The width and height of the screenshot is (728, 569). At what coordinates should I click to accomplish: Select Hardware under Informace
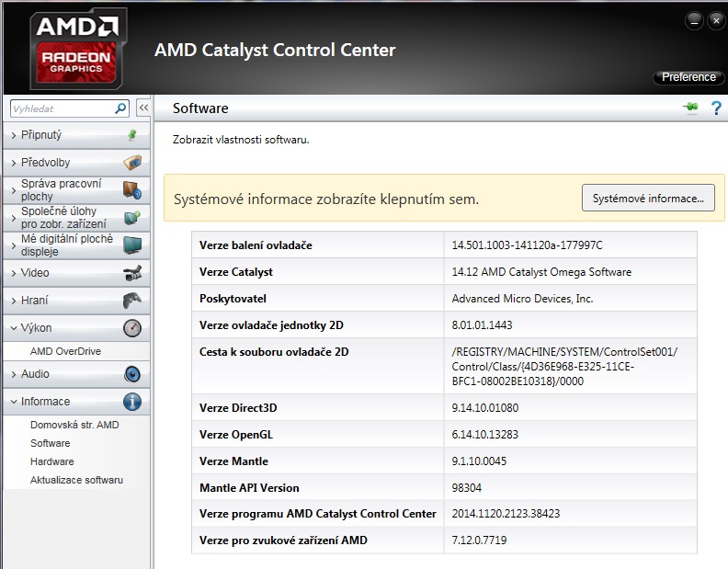[51, 461]
